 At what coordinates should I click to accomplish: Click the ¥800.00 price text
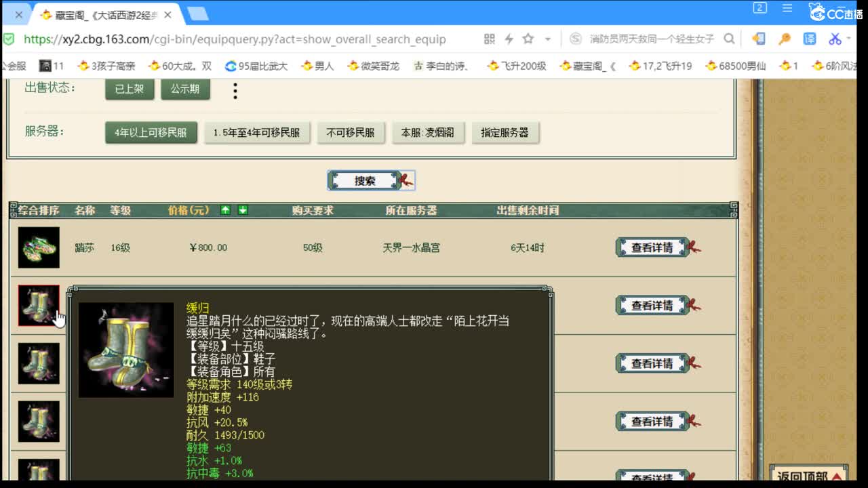208,247
